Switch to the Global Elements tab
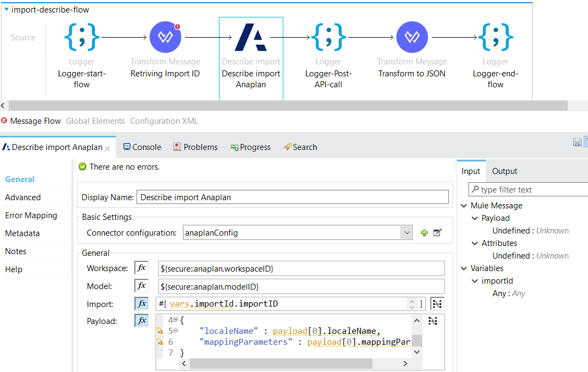This screenshot has height=372, width=588. (x=95, y=121)
